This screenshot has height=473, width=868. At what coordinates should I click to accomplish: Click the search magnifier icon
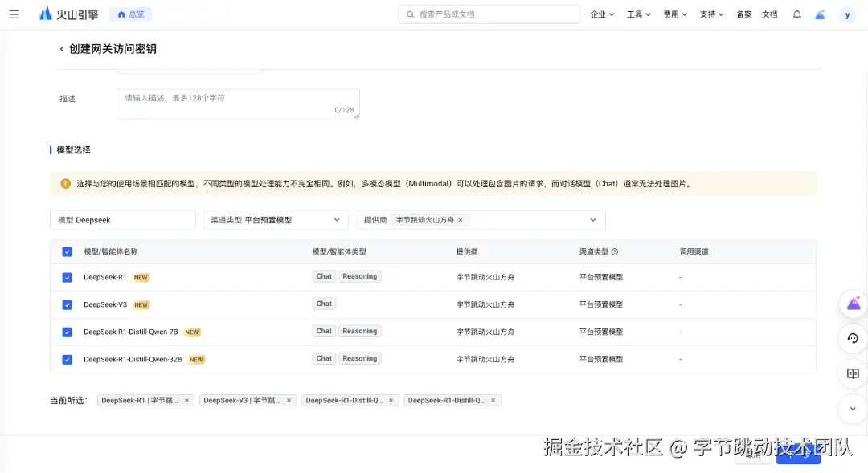tap(410, 14)
